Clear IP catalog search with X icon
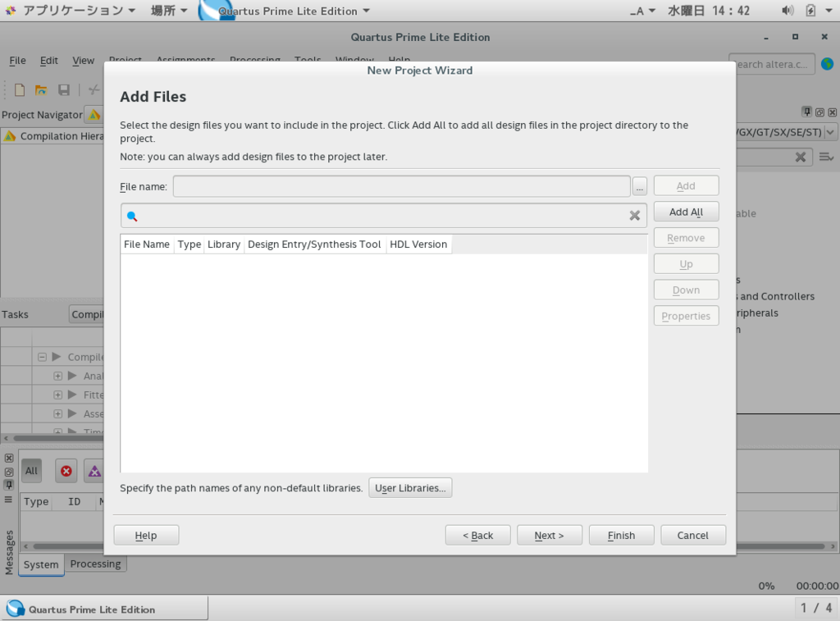 click(801, 157)
